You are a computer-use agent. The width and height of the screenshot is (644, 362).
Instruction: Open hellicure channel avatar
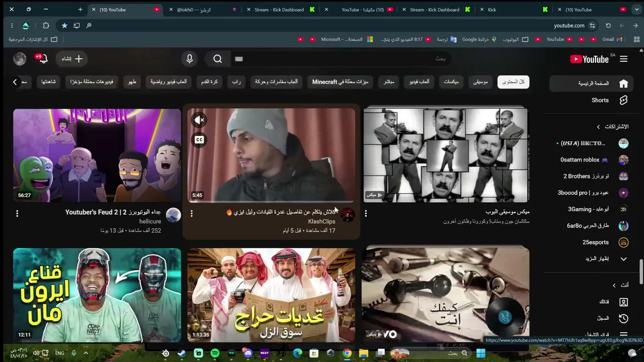point(174,215)
